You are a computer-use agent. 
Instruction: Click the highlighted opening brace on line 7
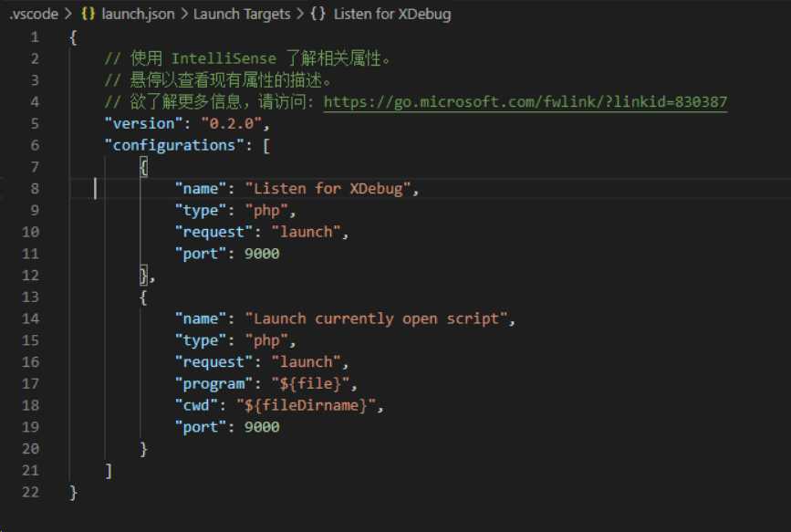coord(144,167)
